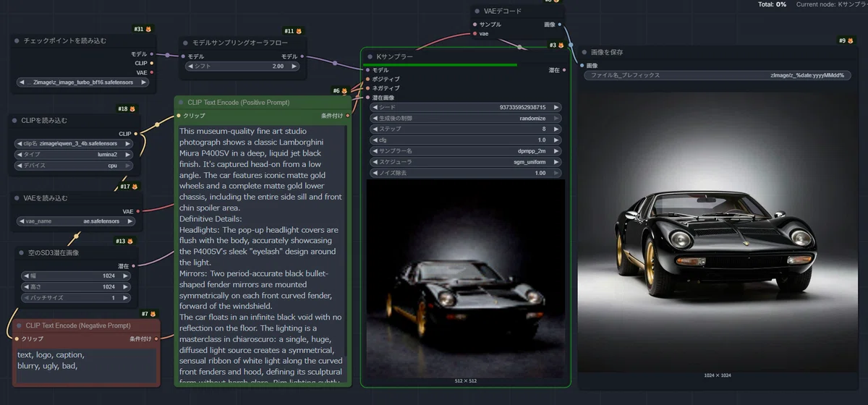Click the #9 fox badge on 画像を保存 node
The height and width of the screenshot is (405, 868).
click(x=846, y=40)
